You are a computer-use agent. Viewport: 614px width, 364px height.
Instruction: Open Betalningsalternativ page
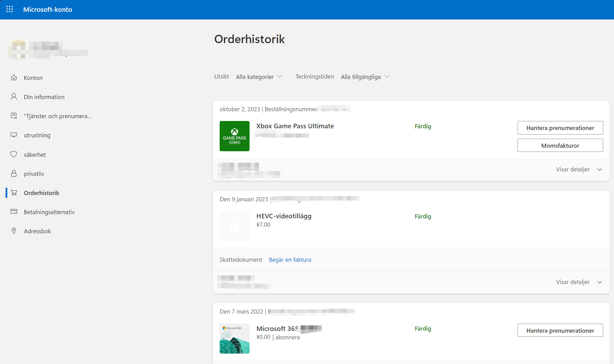coord(49,212)
